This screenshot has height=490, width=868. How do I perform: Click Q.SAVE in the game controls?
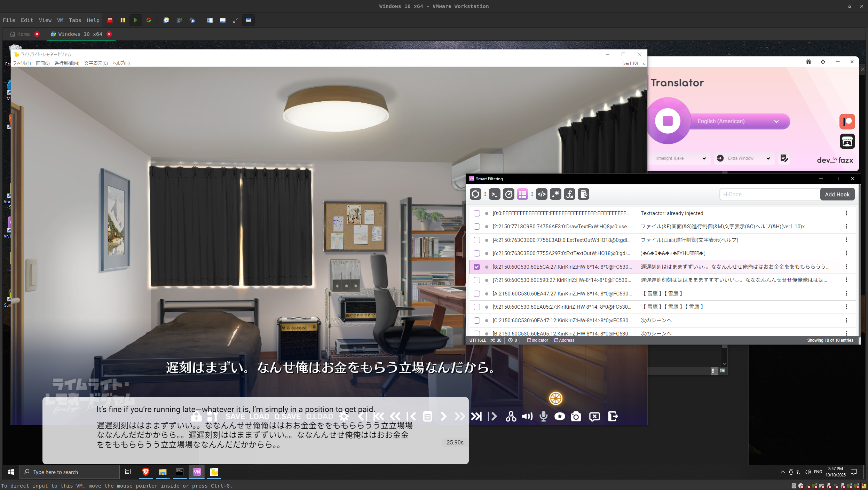pos(287,417)
